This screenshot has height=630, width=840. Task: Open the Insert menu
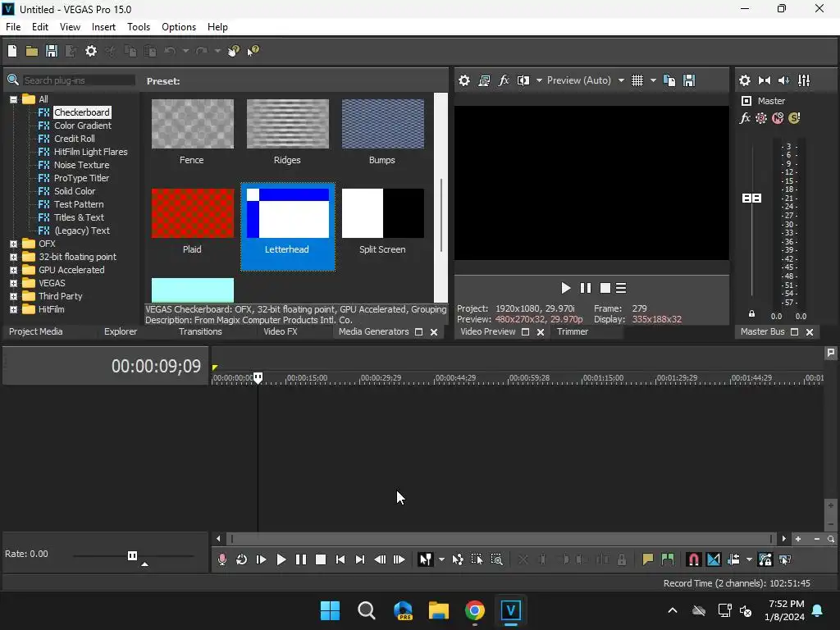pos(103,27)
